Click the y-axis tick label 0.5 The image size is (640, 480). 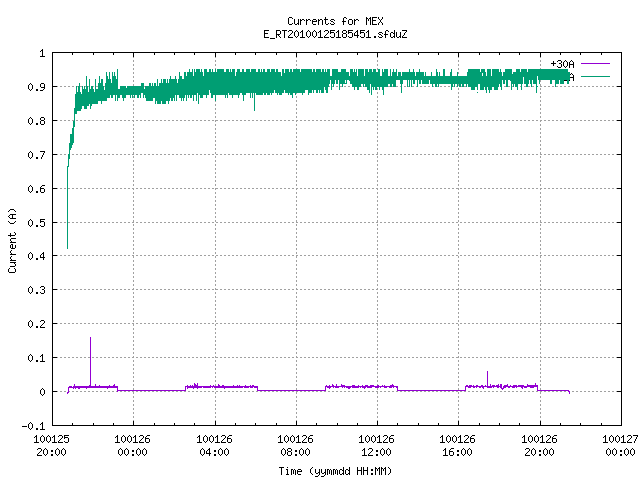click(36, 222)
